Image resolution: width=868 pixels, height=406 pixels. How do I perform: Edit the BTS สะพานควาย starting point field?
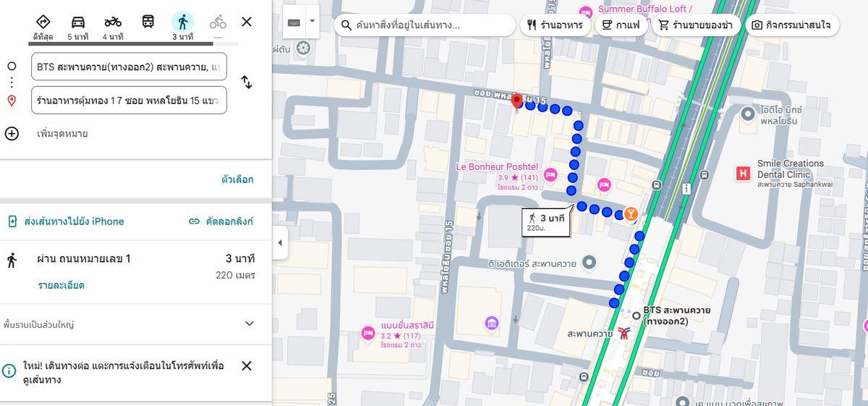point(129,67)
